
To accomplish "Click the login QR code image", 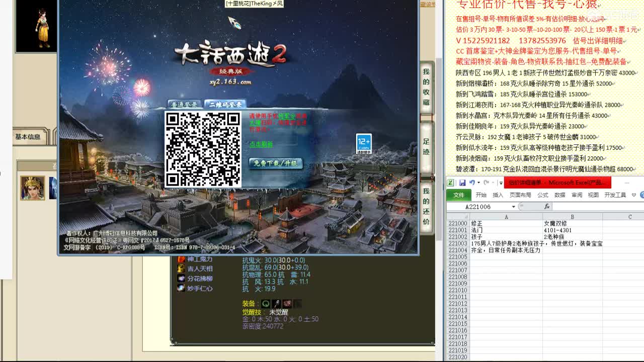I will [x=203, y=149].
